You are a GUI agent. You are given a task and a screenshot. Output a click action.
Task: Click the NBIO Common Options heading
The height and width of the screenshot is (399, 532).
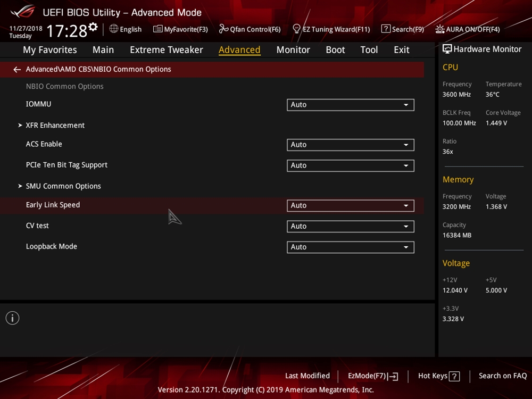point(65,87)
